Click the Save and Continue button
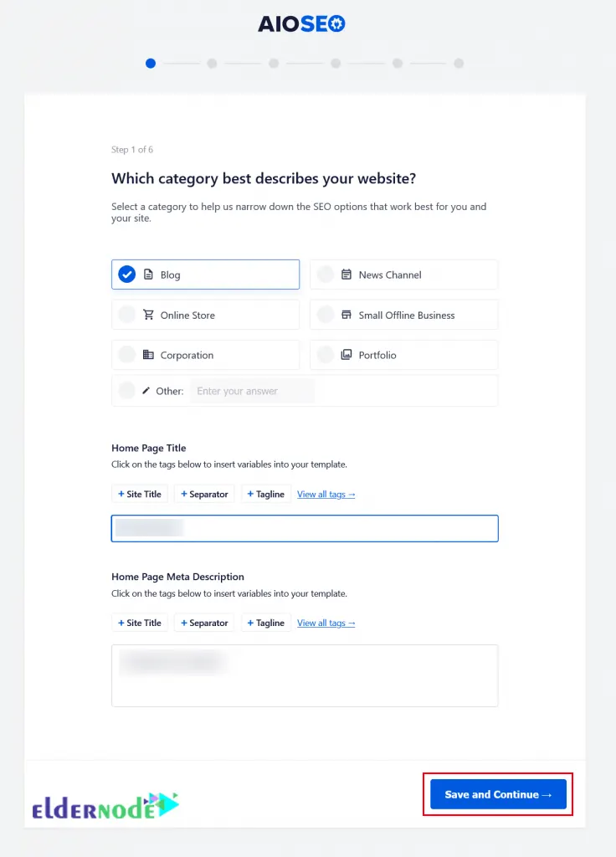Image resolution: width=616 pixels, height=857 pixels. click(497, 794)
